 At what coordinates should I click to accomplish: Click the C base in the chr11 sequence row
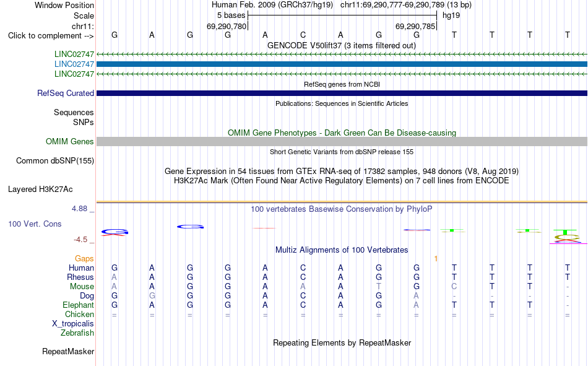coord(303,35)
